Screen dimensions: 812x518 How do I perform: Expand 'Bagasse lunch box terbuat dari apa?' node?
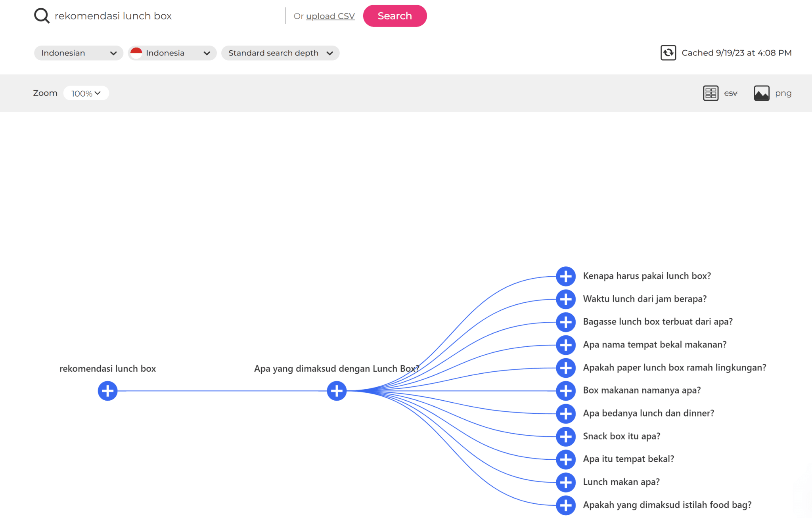tap(566, 322)
